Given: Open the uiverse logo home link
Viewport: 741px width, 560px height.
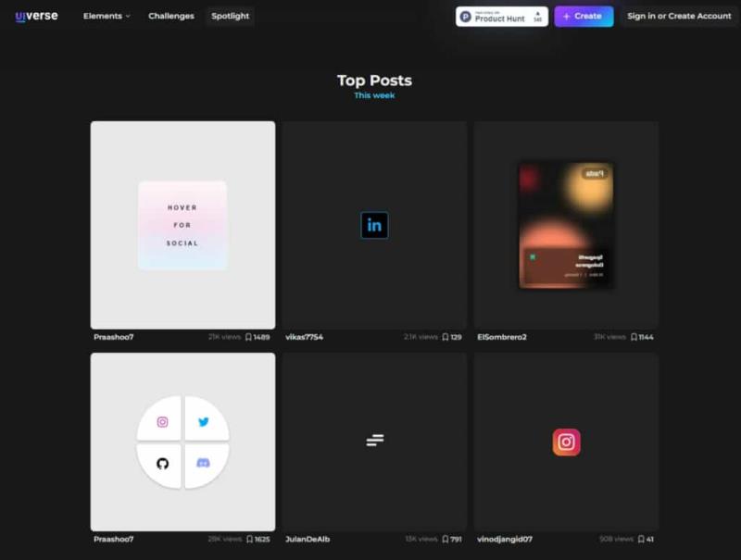Looking at the screenshot, I should click(36, 16).
